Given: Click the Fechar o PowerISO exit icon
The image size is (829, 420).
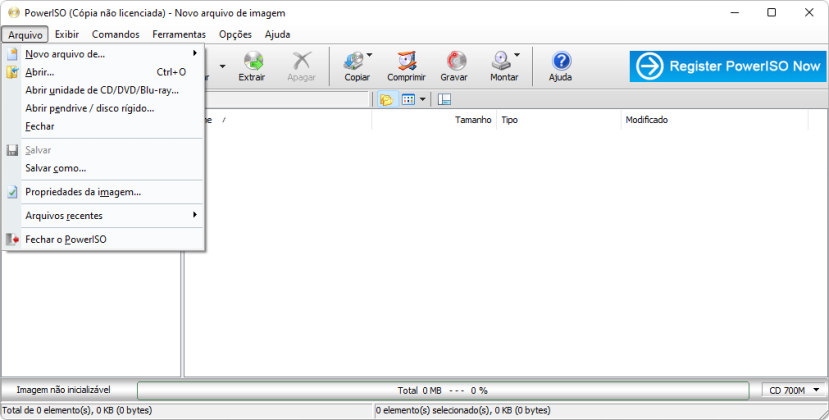Looking at the screenshot, I should pos(12,239).
